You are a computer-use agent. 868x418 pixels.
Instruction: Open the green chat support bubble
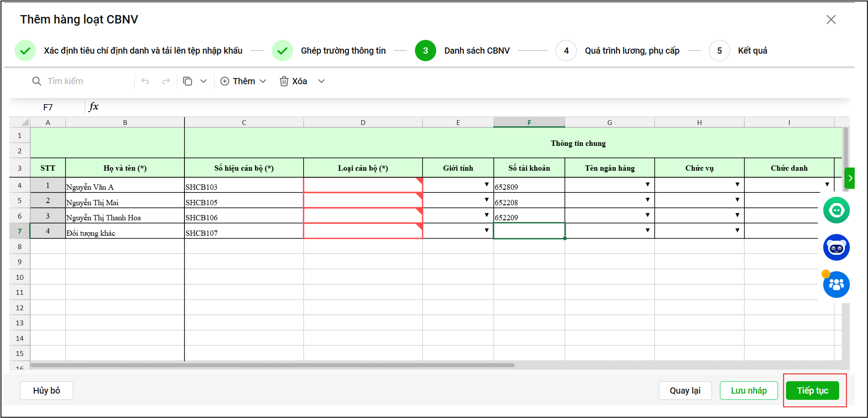(836, 210)
